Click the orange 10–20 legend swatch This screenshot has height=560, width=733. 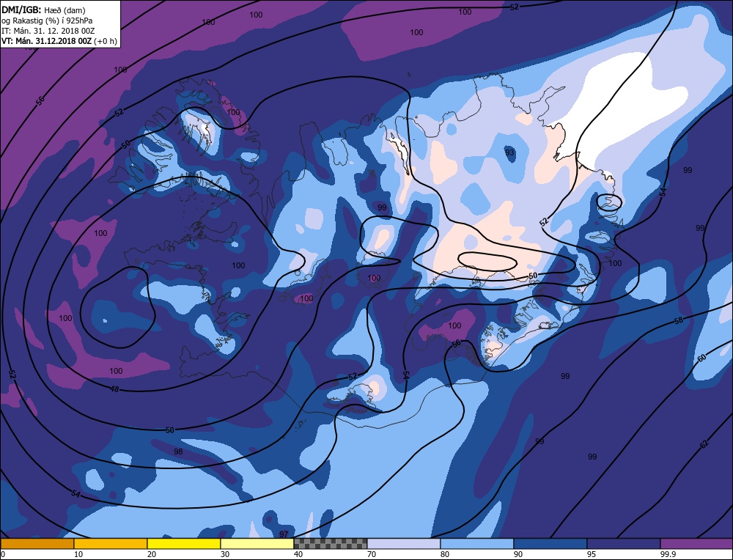click(x=111, y=544)
